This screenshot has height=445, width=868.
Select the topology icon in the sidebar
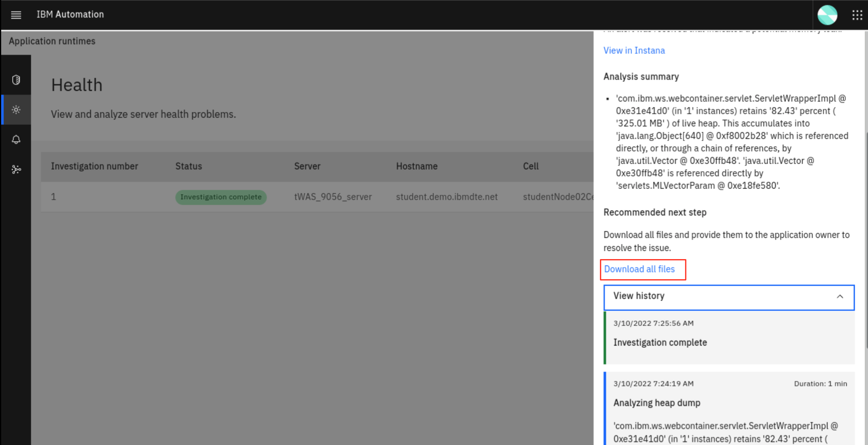point(16,169)
